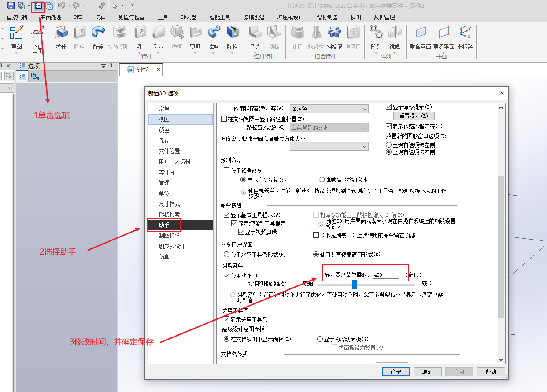Viewport: 547px width, 392px height.
Task: Open the 直接编辑 ribbon tab
Action: pos(17,17)
